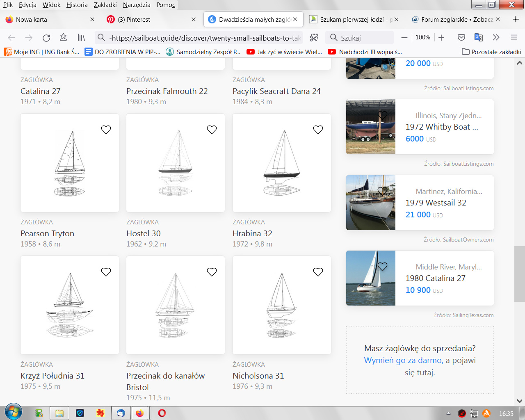525x420 pixels.
Task: Open the library sidebar icon
Action: pyautogui.click(x=81, y=38)
